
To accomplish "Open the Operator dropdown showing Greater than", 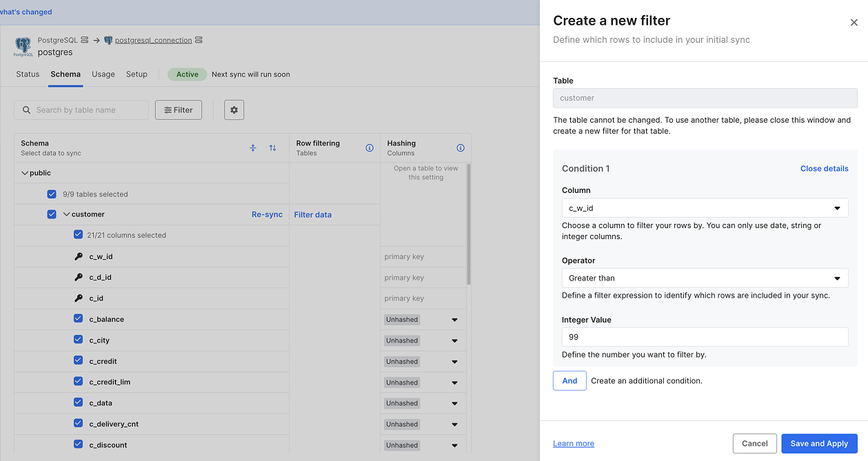I will click(x=705, y=278).
